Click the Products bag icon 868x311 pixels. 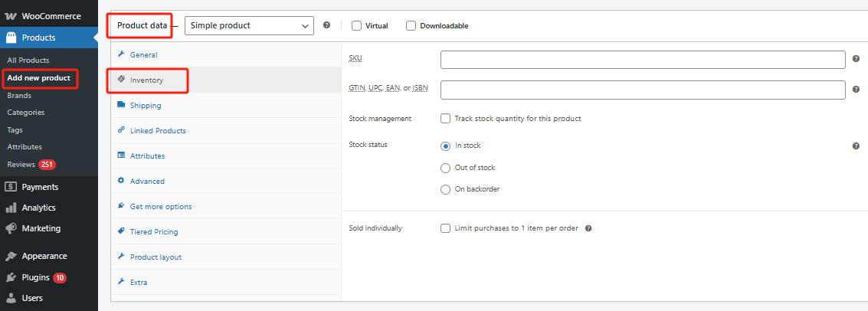click(11, 38)
